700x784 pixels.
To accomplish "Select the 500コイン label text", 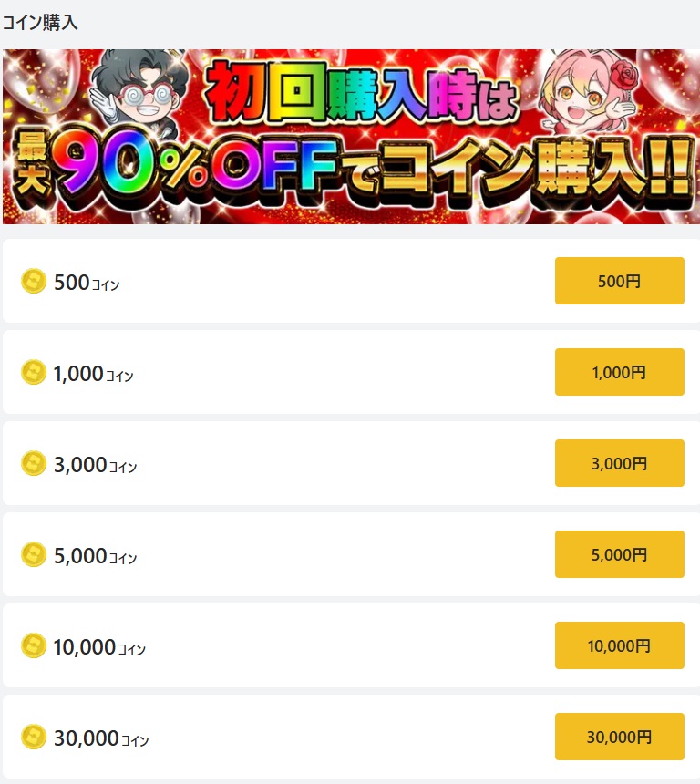I will pyautogui.click(x=87, y=283).
